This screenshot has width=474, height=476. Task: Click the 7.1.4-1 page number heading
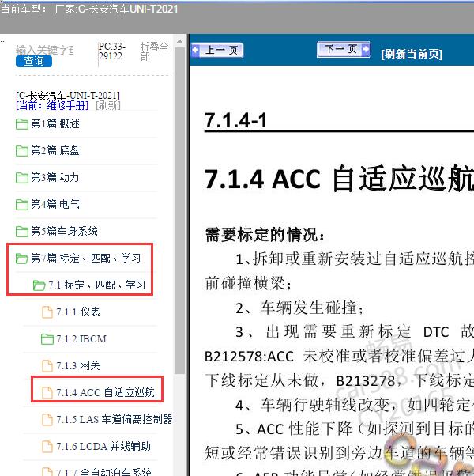(x=235, y=120)
